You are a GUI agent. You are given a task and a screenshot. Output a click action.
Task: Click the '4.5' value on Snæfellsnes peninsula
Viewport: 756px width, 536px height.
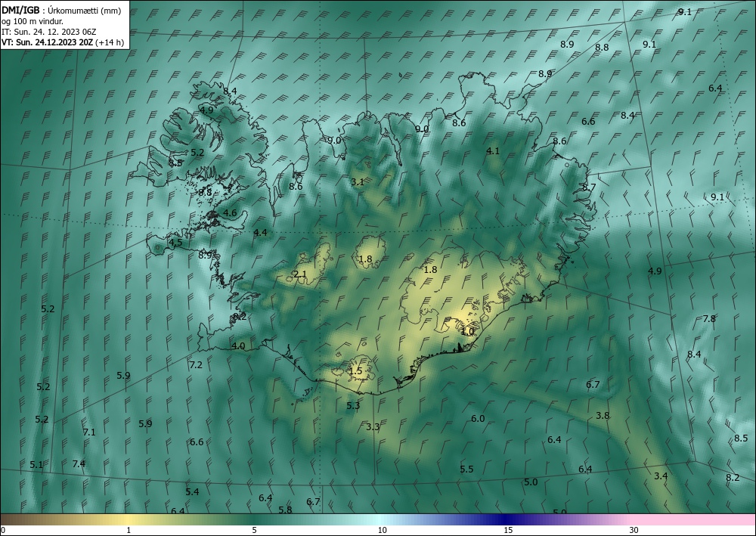(175, 243)
